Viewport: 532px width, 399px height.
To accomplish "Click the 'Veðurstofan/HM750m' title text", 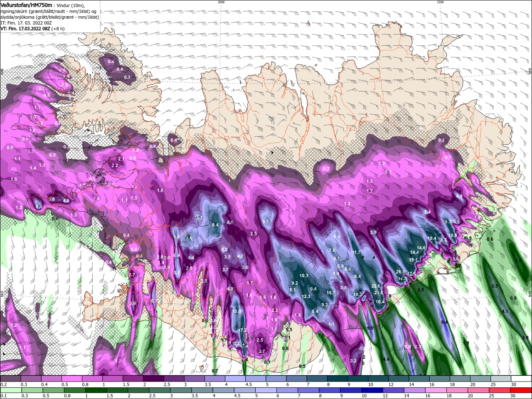I will [26, 5].
